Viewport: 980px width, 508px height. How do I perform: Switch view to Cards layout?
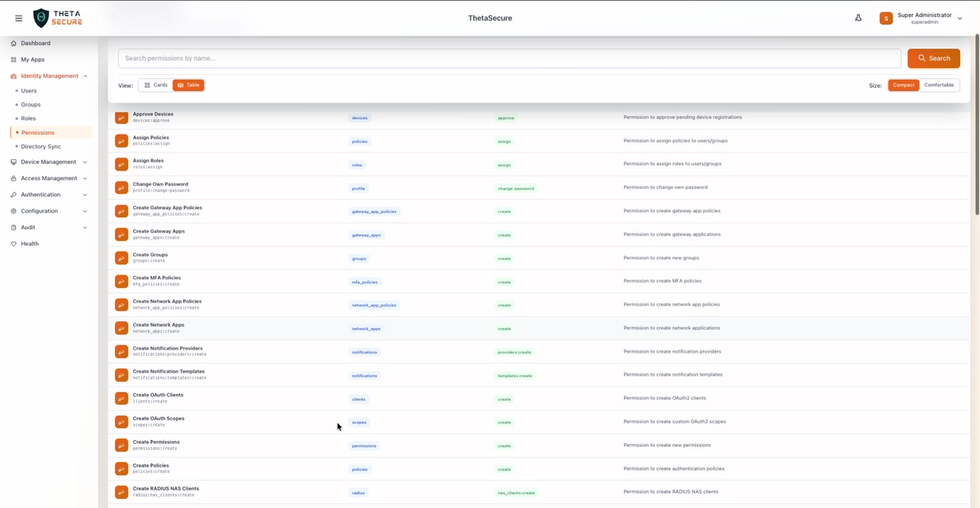(x=155, y=85)
